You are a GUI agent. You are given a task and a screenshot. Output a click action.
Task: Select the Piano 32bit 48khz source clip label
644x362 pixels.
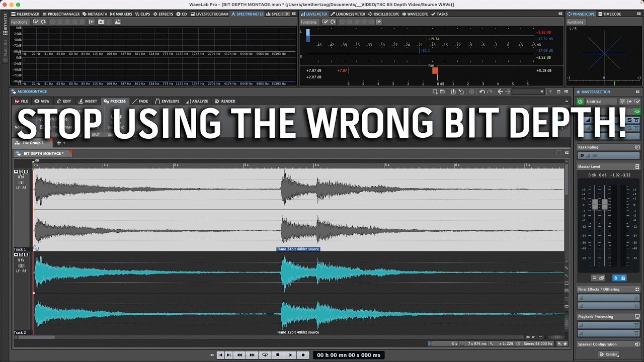(298, 332)
